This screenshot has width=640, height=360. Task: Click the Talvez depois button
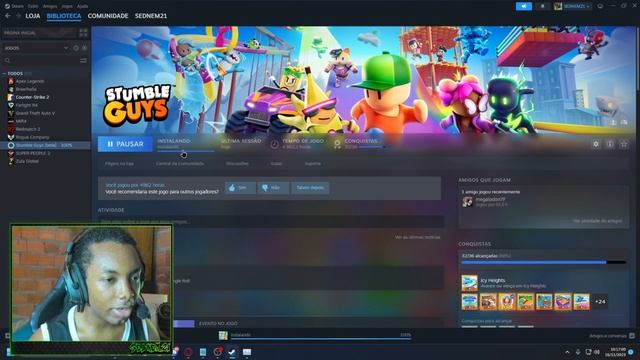coord(310,188)
